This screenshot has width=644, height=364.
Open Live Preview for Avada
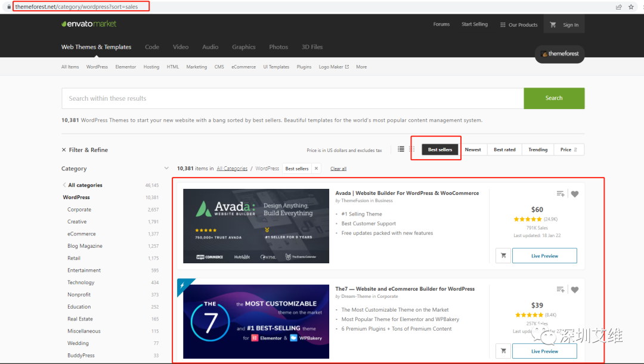[x=544, y=256]
